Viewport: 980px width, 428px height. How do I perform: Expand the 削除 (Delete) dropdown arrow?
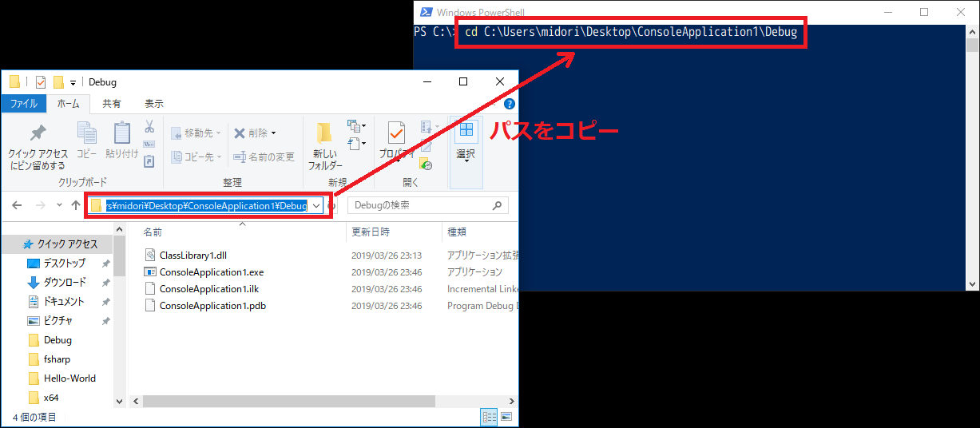point(273,133)
